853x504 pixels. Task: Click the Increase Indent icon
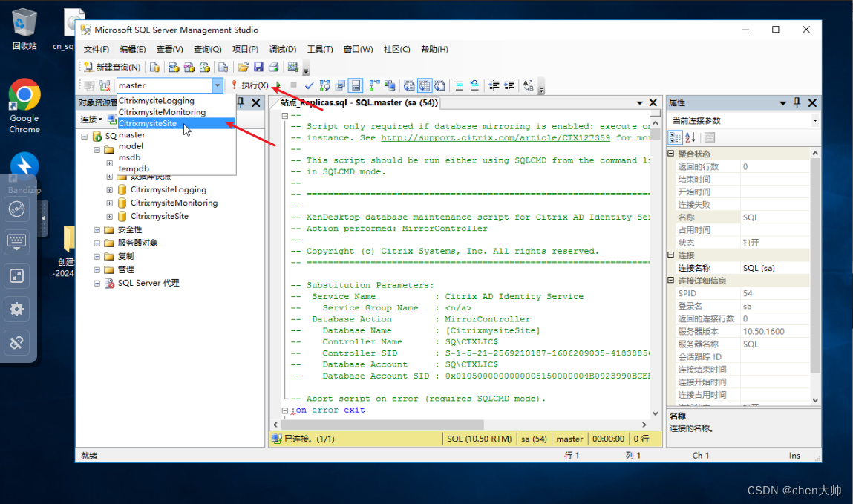(509, 85)
